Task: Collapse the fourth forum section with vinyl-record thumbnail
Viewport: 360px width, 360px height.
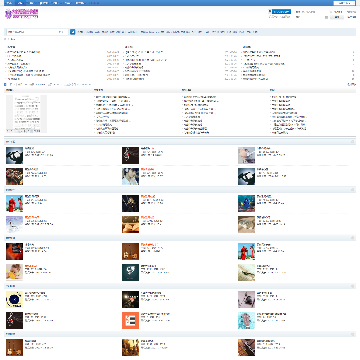Action: 352,286
